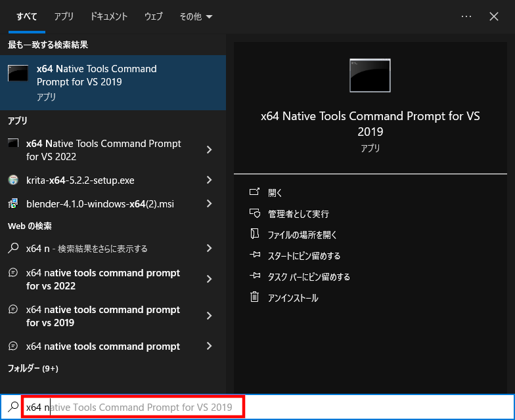515x420 pixels.
Task: Expand options for blender-4.1.0-windows-x64(2).msi
Action: 209,203
